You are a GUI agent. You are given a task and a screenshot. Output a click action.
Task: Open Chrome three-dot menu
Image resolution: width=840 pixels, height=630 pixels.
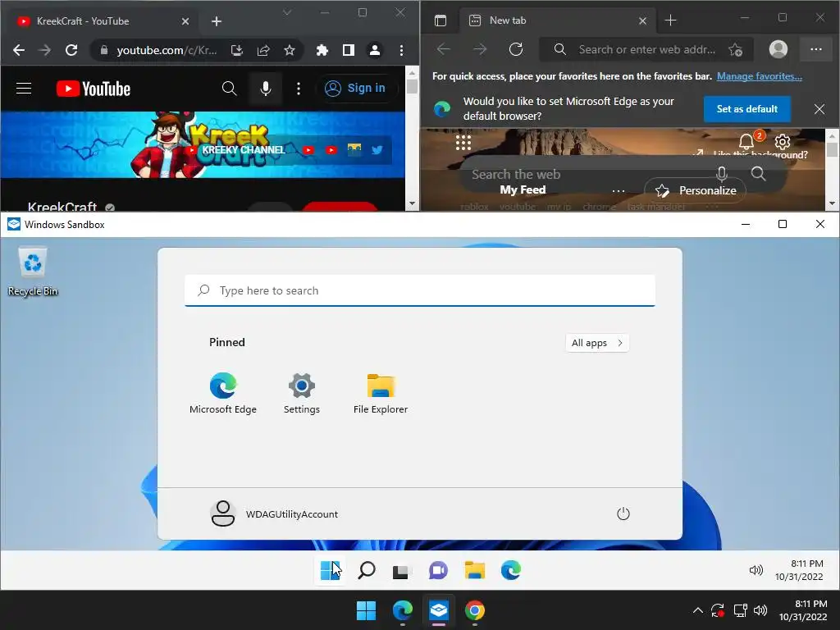pyautogui.click(x=401, y=50)
